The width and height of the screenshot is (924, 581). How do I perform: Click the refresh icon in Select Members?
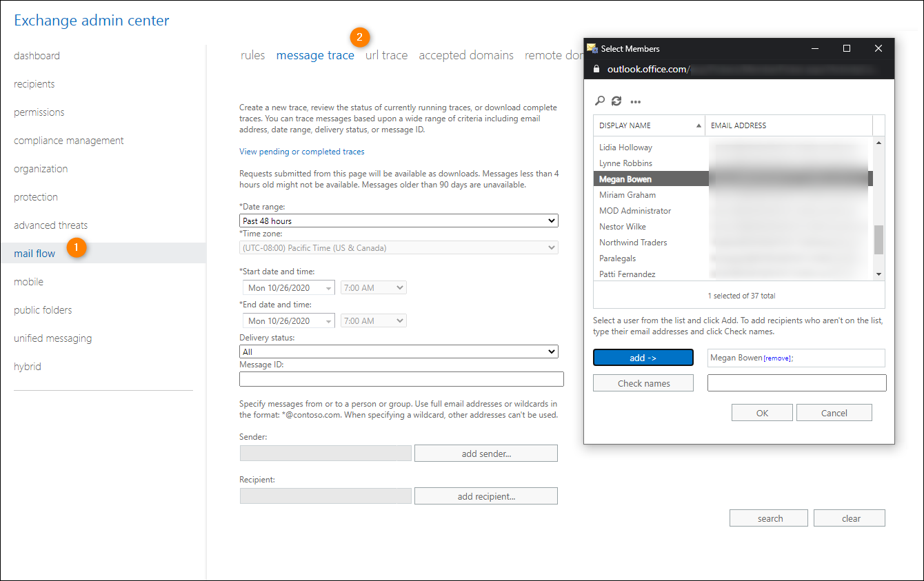point(616,101)
